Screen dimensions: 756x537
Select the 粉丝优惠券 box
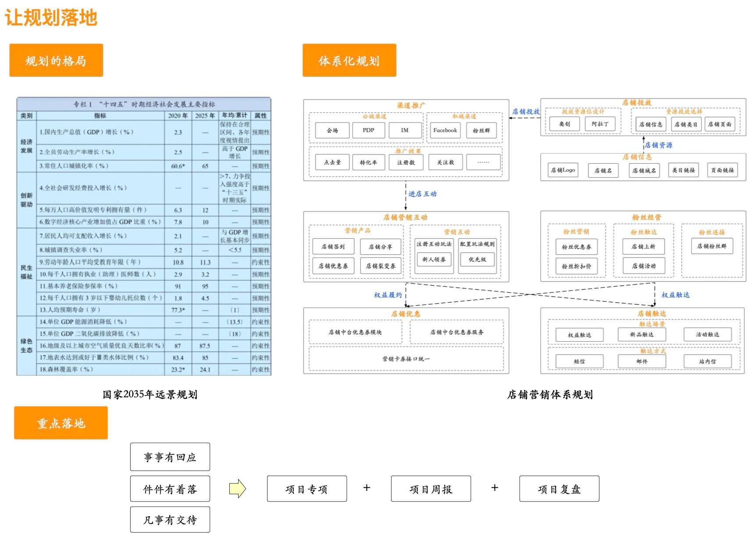pos(577,247)
